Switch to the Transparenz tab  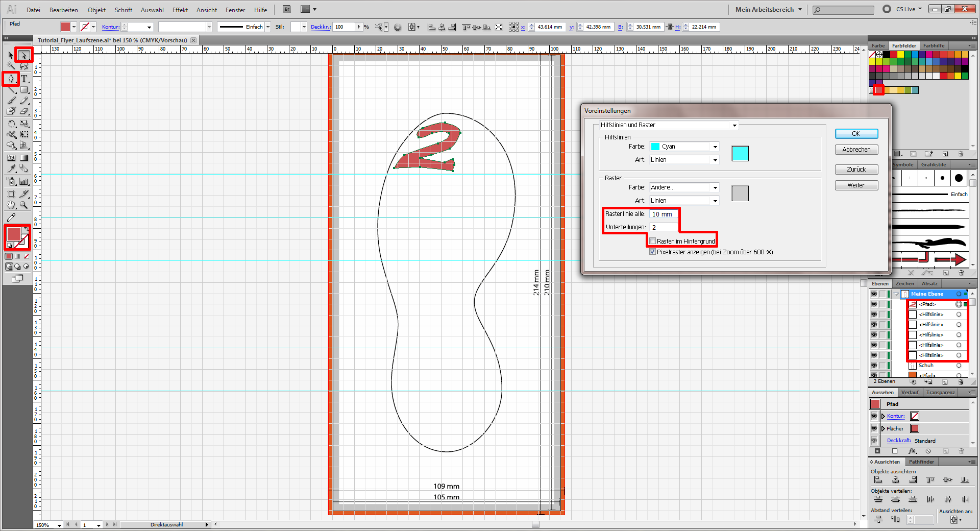tap(940, 393)
